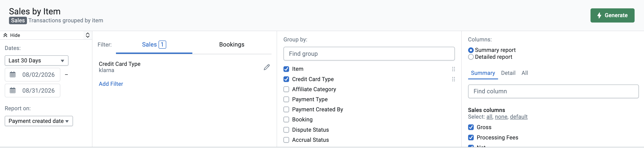
Task: Uncheck the Processing Fees column
Action: click(x=471, y=137)
